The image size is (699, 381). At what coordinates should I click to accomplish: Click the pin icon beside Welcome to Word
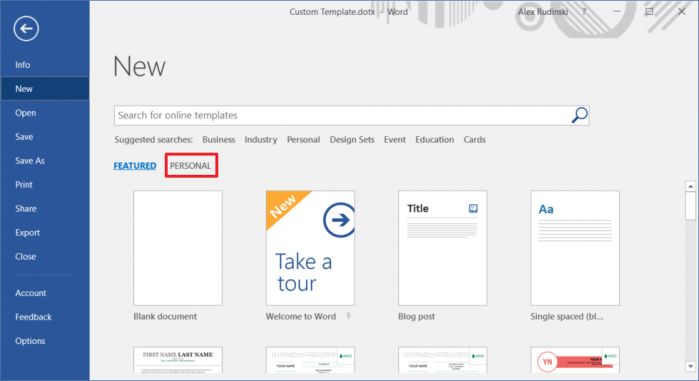coord(349,316)
